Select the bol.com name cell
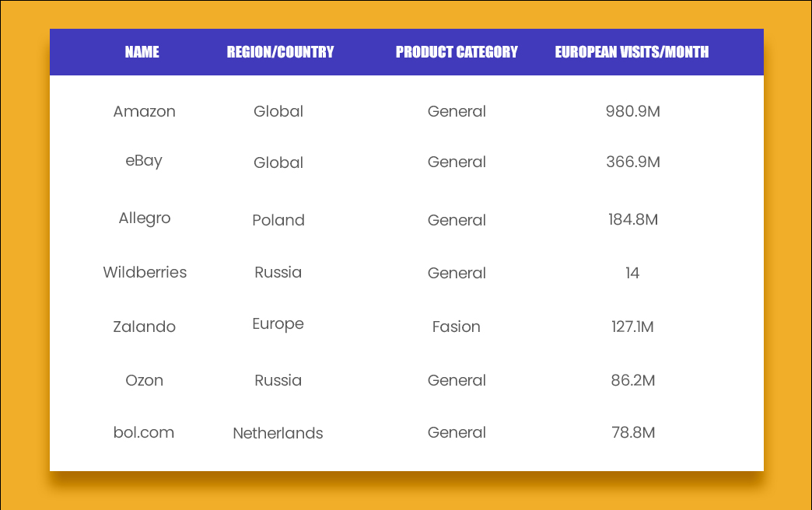Screen dimensions: 812x510 pyautogui.click(x=144, y=432)
